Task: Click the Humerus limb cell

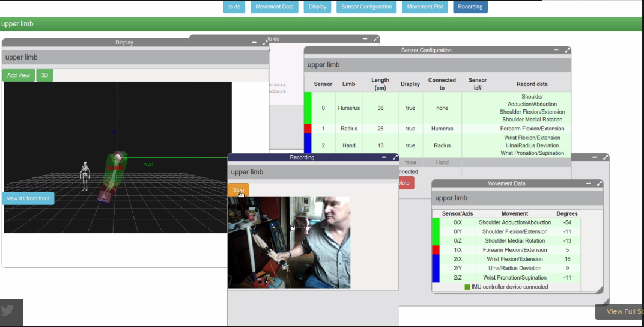Action: pos(348,108)
